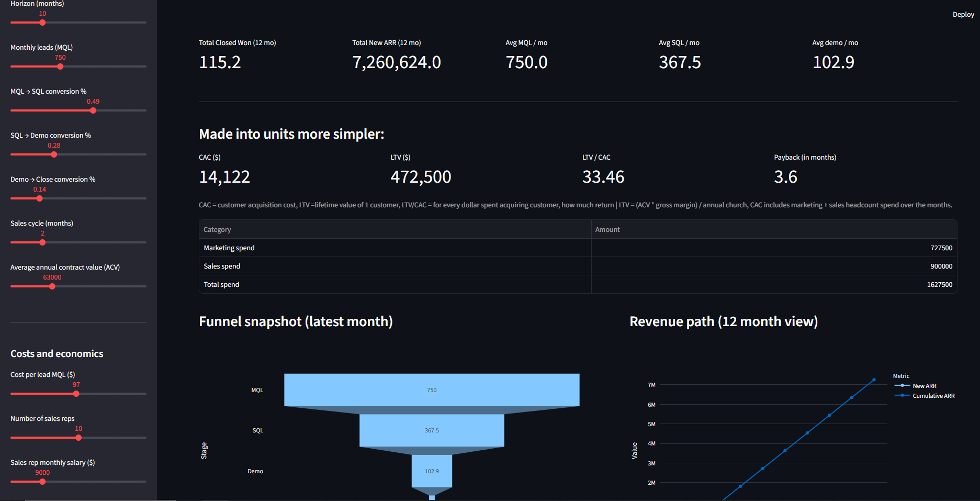Toggle the New ARR legend entry
Screen dimensions: 980x501
(x=924, y=386)
